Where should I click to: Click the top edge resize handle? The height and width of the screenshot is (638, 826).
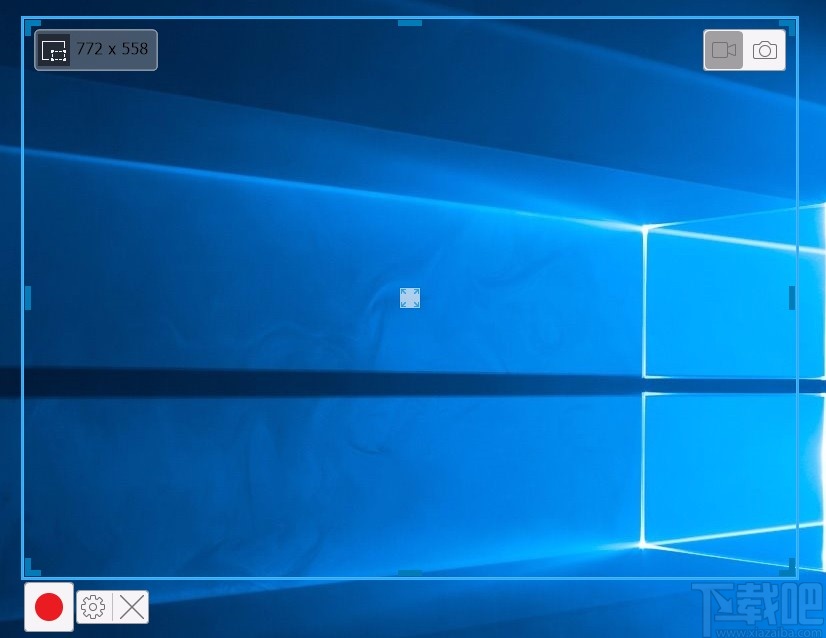[410, 23]
